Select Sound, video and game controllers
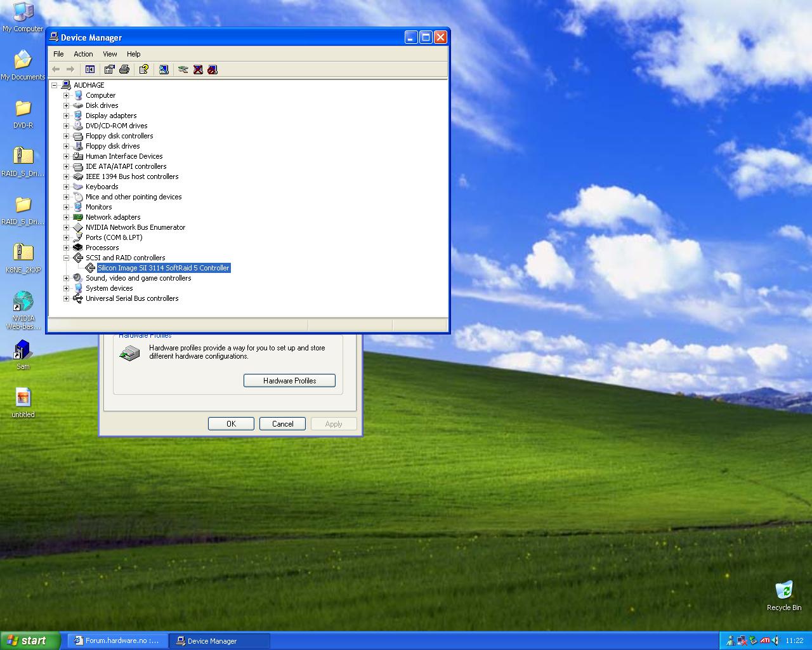The height and width of the screenshot is (650, 812). click(x=138, y=278)
